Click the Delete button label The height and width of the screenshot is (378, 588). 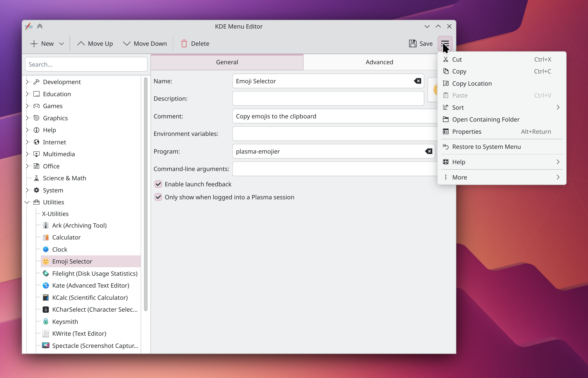(200, 44)
